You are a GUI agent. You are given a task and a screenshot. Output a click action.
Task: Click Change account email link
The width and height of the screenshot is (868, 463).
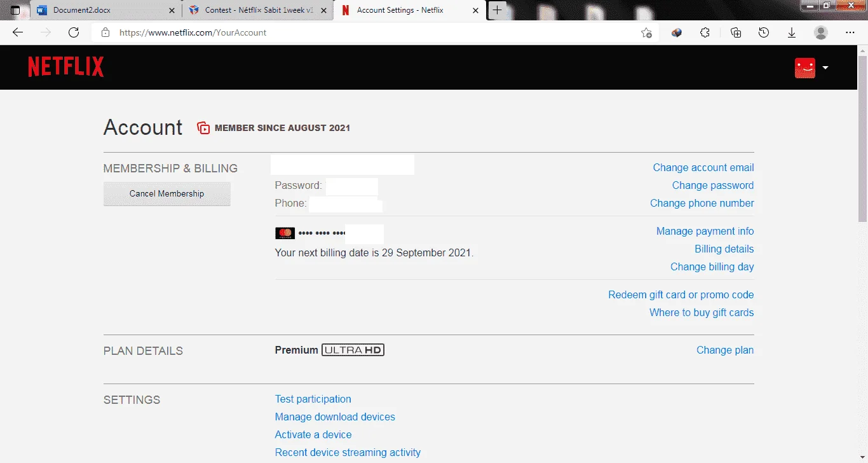(x=703, y=168)
